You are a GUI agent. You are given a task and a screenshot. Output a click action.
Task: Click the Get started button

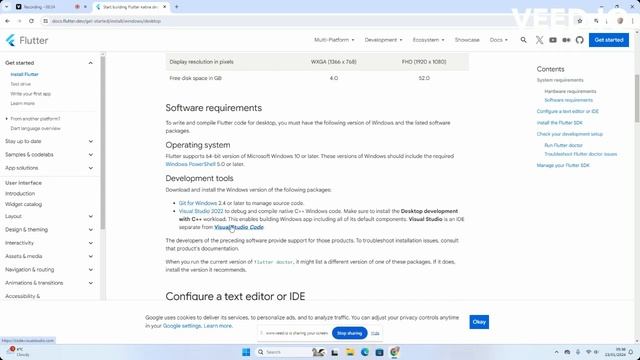609,40
